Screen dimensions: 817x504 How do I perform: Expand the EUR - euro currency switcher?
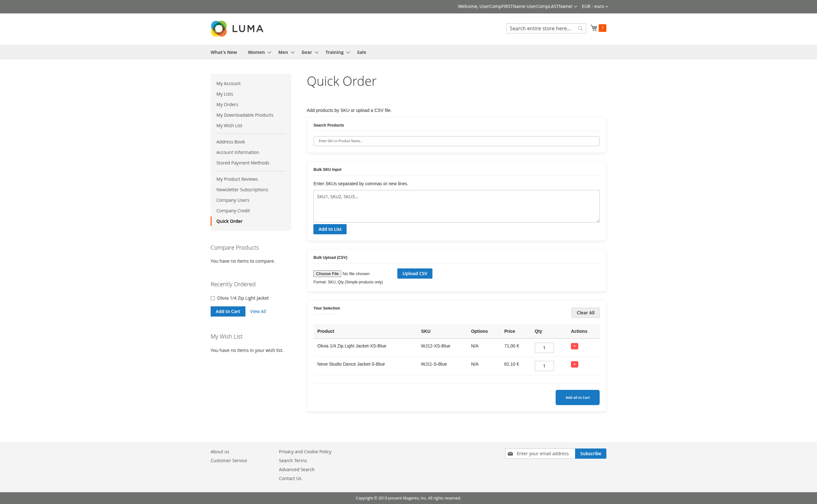click(595, 6)
